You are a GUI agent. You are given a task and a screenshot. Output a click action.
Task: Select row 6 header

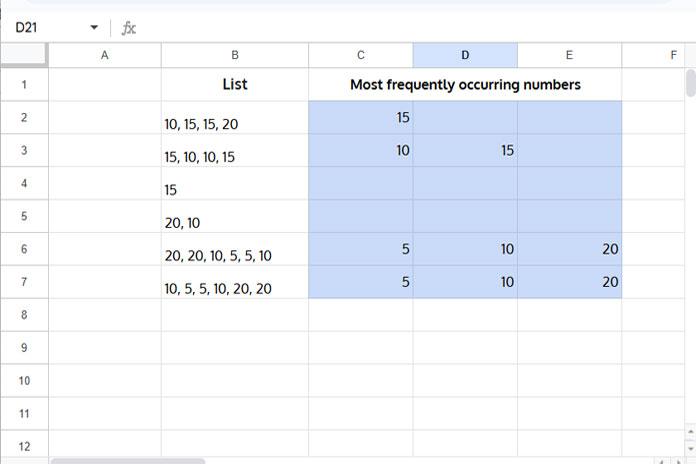pos(24,250)
